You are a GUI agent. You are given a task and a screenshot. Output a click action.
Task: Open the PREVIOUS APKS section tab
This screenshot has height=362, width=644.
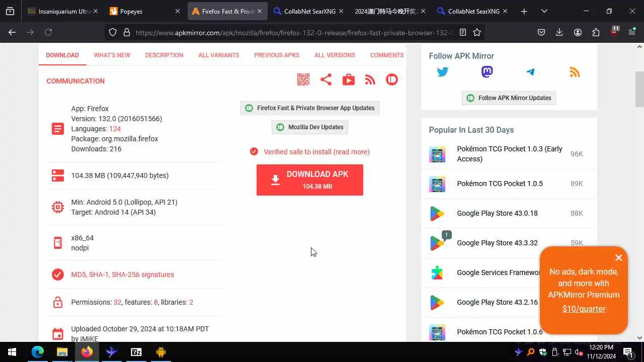(x=277, y=55)
